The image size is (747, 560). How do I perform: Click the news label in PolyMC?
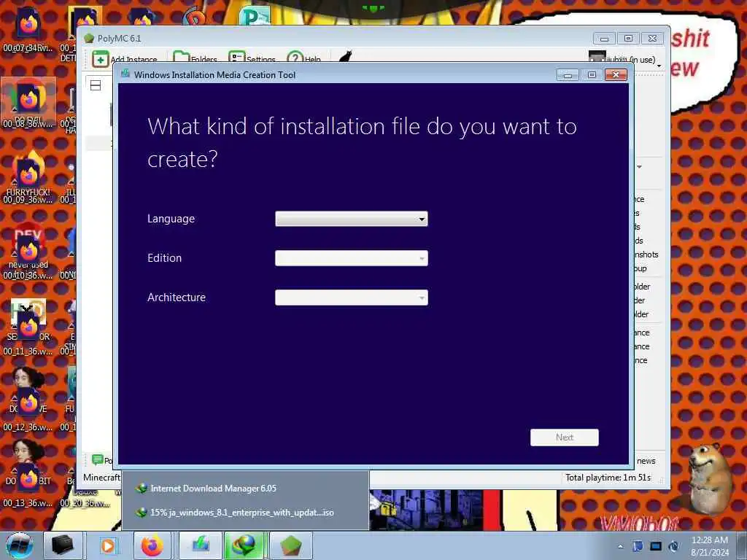point(646,461)
